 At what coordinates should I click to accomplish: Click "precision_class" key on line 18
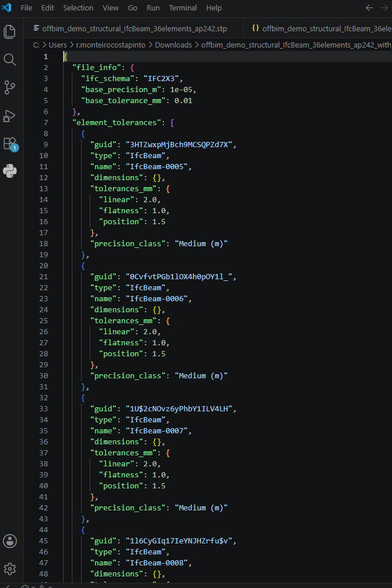128,244
